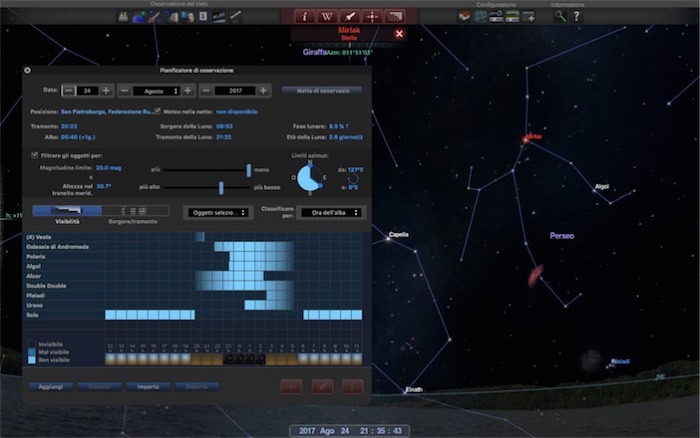Go to the previous month with the minus before Agosto
The height and width of the screenshot is (438, 700).
(125, 91)
